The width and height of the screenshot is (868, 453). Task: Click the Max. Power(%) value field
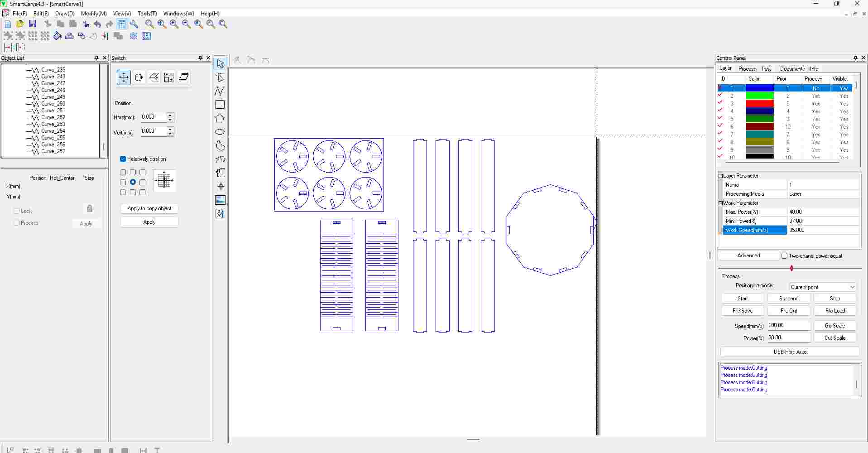(824, 212)
